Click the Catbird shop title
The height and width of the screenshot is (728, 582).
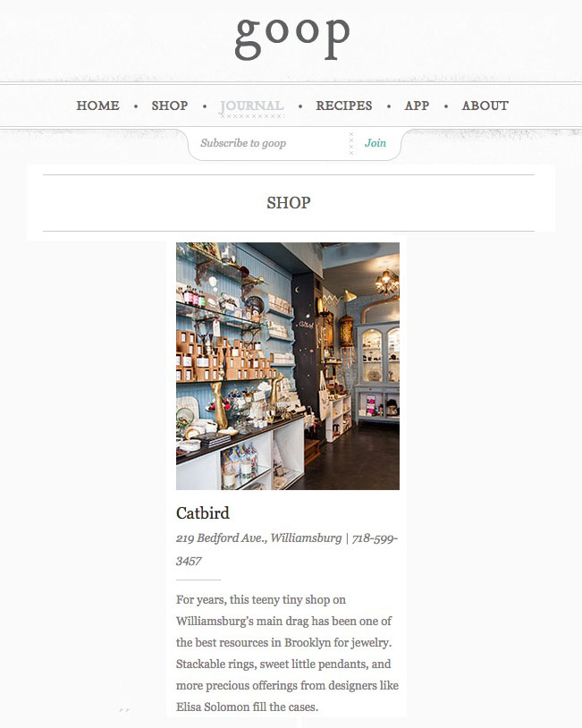[203, 513]
